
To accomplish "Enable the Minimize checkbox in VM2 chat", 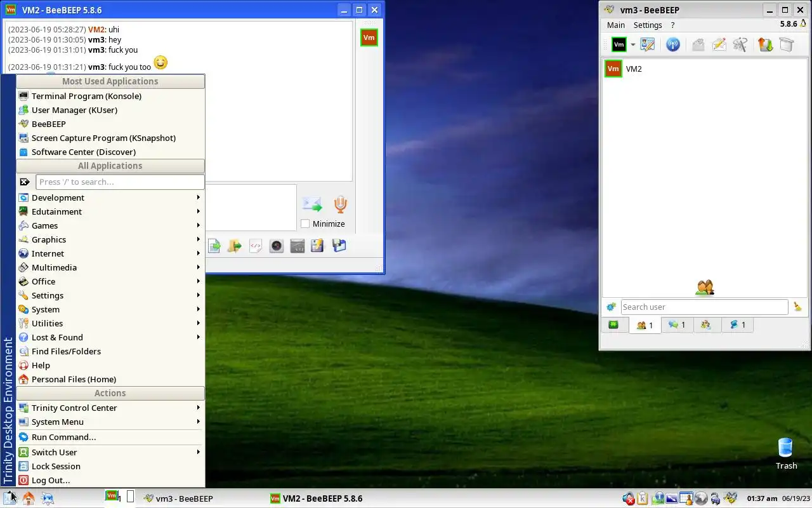I will 305,224.
